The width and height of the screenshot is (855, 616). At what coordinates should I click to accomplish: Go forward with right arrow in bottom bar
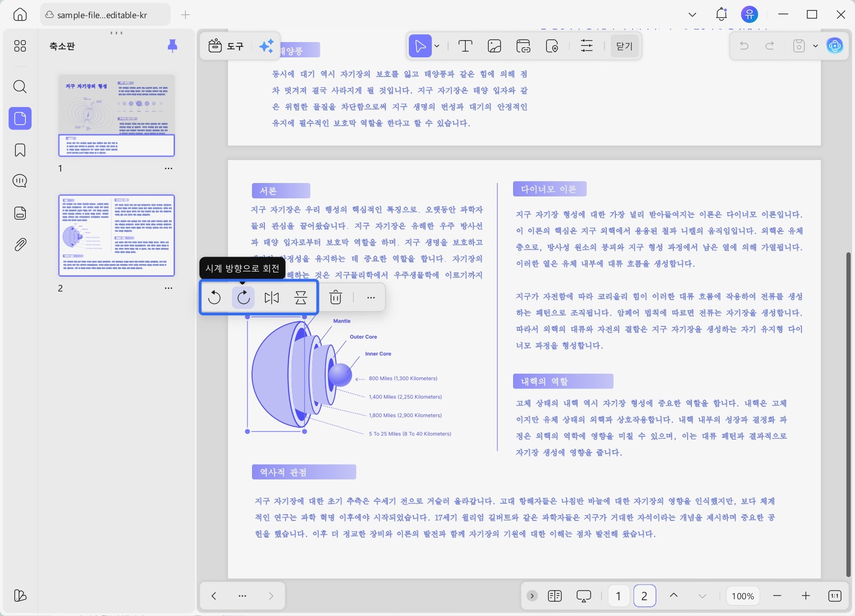click(271, 596)
